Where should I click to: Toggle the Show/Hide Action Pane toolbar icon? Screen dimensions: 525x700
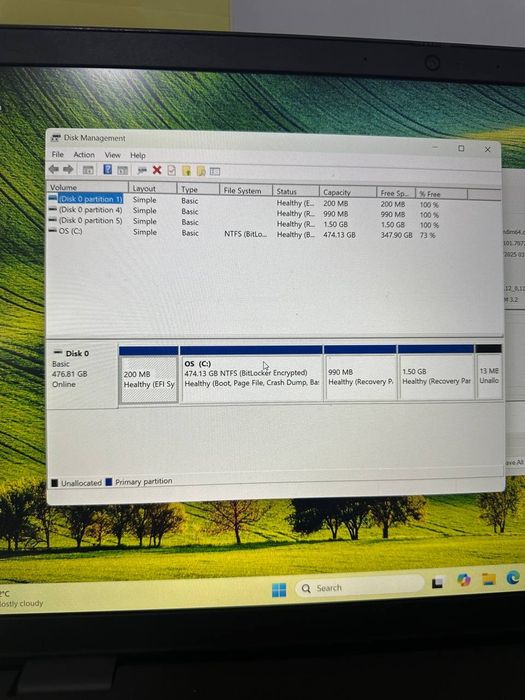[122, 170]
